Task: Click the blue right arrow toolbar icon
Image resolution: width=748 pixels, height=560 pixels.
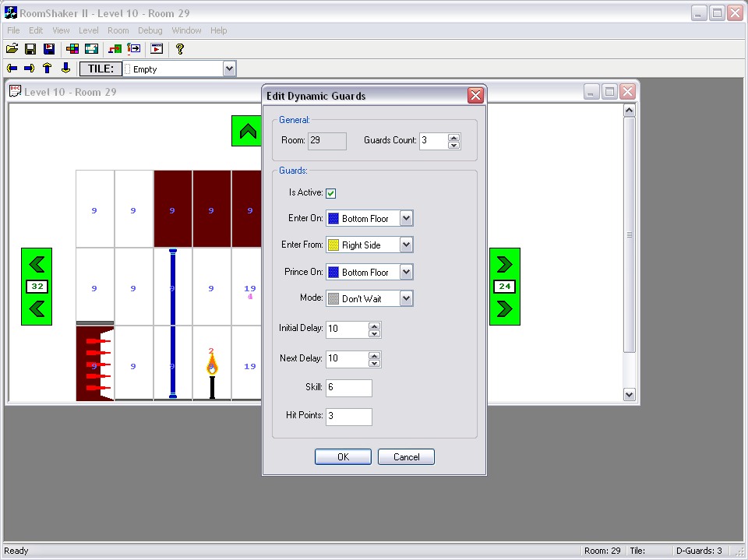Action: point(30,69)
